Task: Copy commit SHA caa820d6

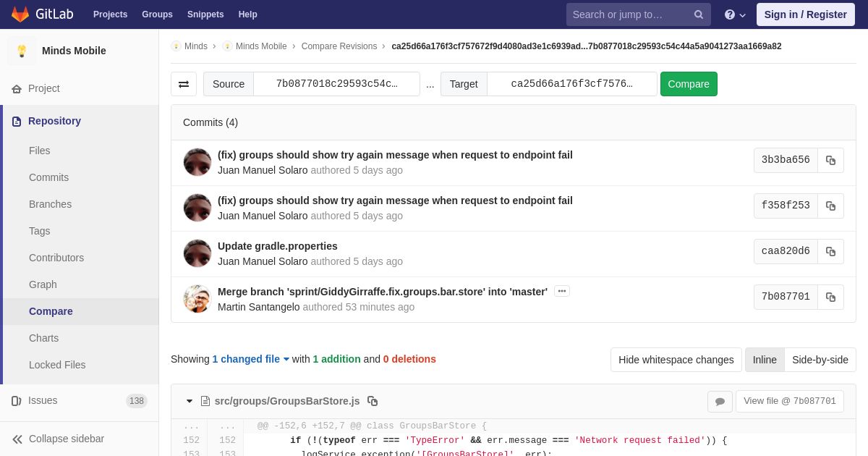Action: tap(830, 251)
